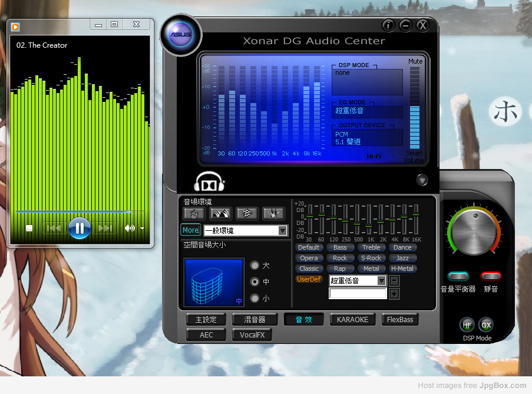Select the first sound environment preset icon
The image size is (532, 394).
pyautogui.click(x=194, y=214)
